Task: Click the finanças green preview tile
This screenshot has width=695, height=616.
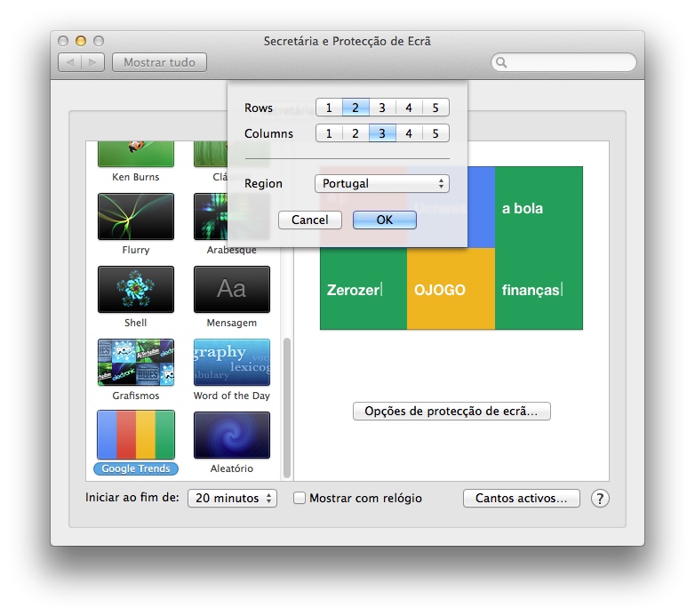Action: pyautogui.click(x=539, y=289)
